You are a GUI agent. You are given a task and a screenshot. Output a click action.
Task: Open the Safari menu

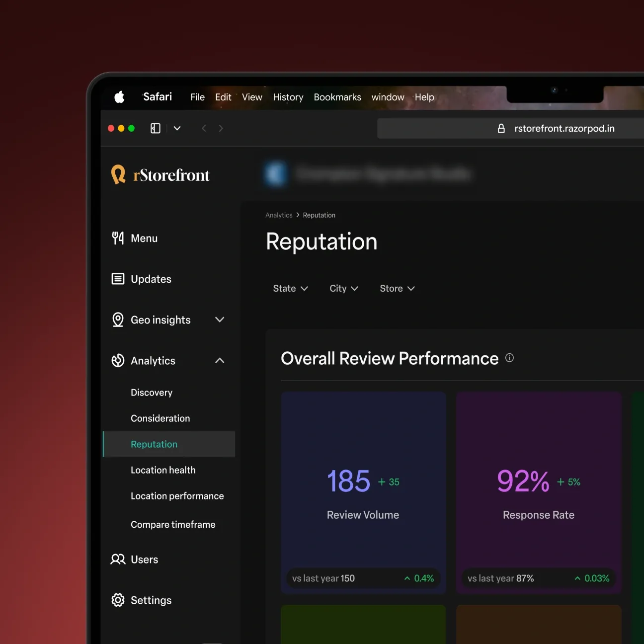click(158, 97)
